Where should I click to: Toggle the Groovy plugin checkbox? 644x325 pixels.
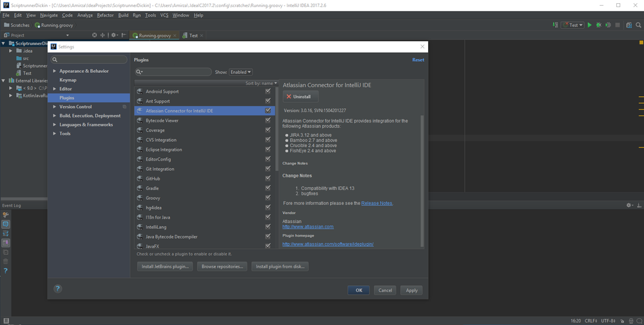pos(268,198)
